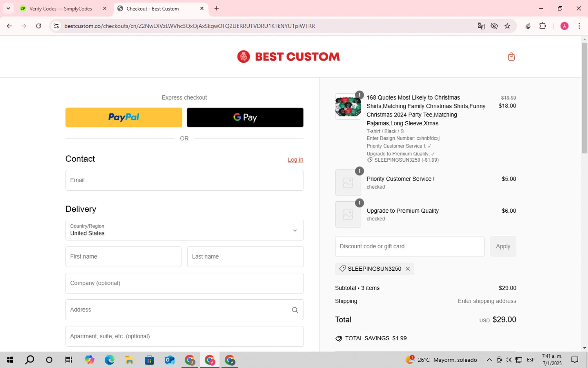588x368 pixels.
Task: Click the Last name field
Action: pyautogui.click(x=245, y=257)
